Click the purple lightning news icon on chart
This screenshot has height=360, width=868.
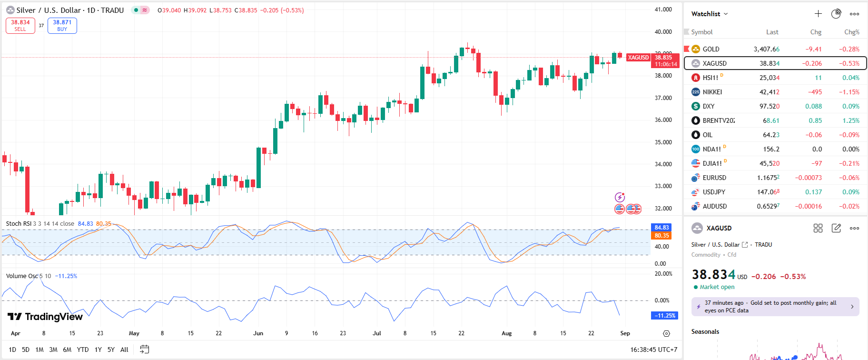pos(620,197)
